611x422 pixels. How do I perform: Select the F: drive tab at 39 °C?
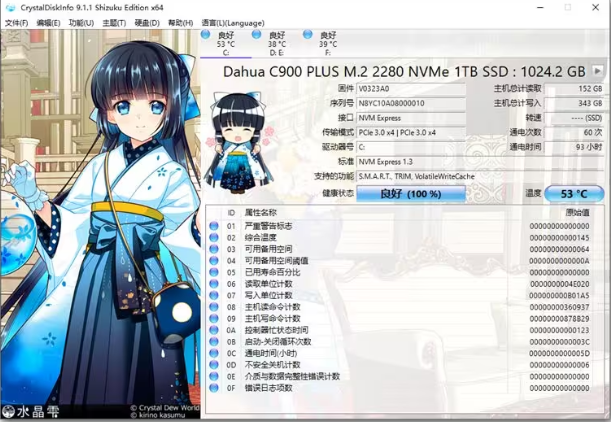point(328,43)
